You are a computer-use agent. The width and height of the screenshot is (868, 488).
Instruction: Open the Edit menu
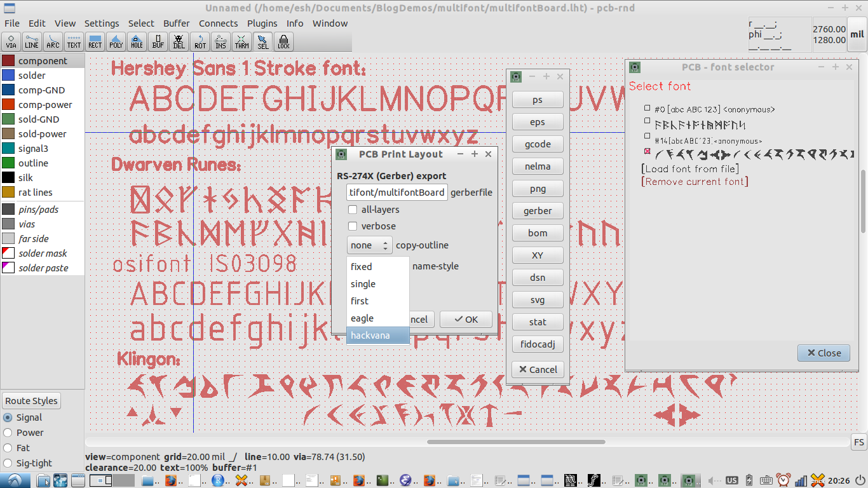coord(37,24)
